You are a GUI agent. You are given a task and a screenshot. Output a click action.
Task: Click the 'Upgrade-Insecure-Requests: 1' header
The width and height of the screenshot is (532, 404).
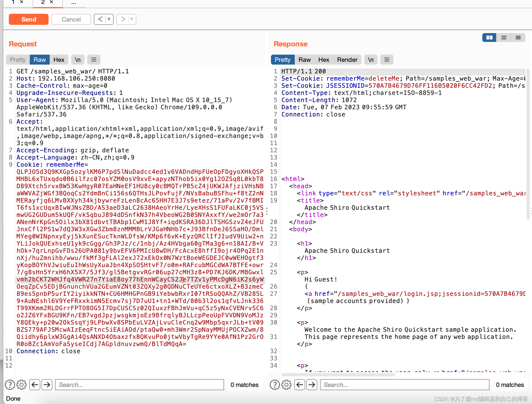[x=70, y=93]
